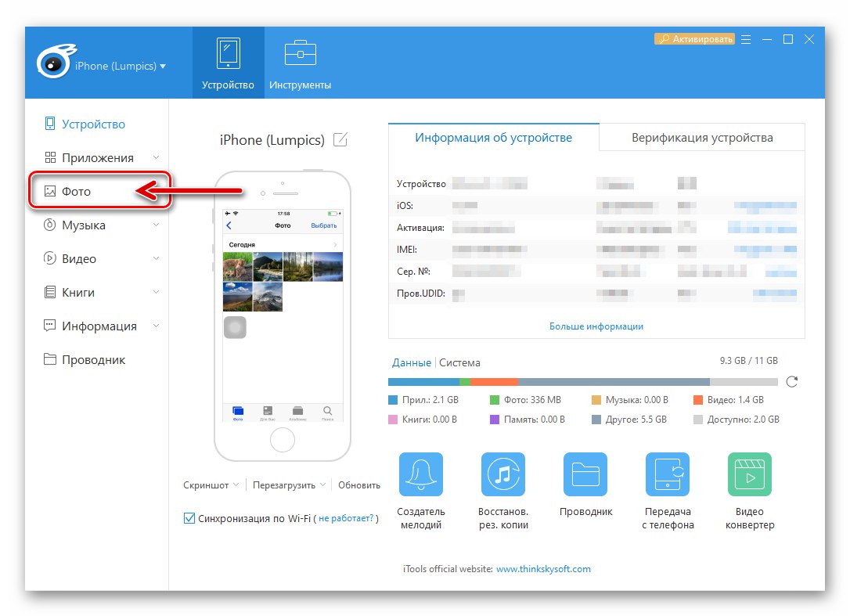This screenshot has height=616, width=850.
Task: Expand the Музыка chevron
Action: tap(156, 225)
